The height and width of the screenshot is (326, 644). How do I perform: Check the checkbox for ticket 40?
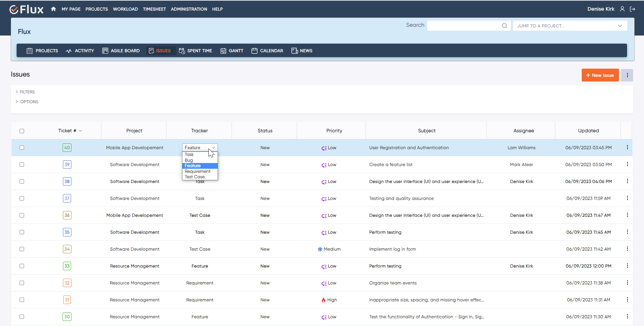22,148
